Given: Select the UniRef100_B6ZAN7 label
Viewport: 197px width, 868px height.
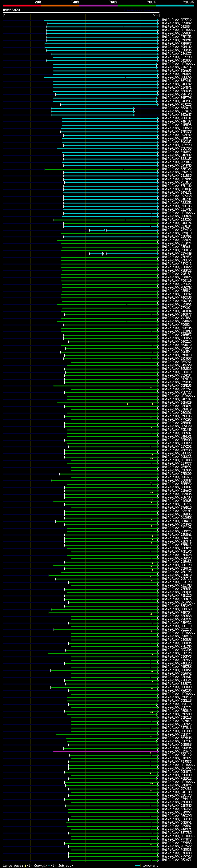Looking at the screenshot, I should pyautogui.click(x=176, y=115).
